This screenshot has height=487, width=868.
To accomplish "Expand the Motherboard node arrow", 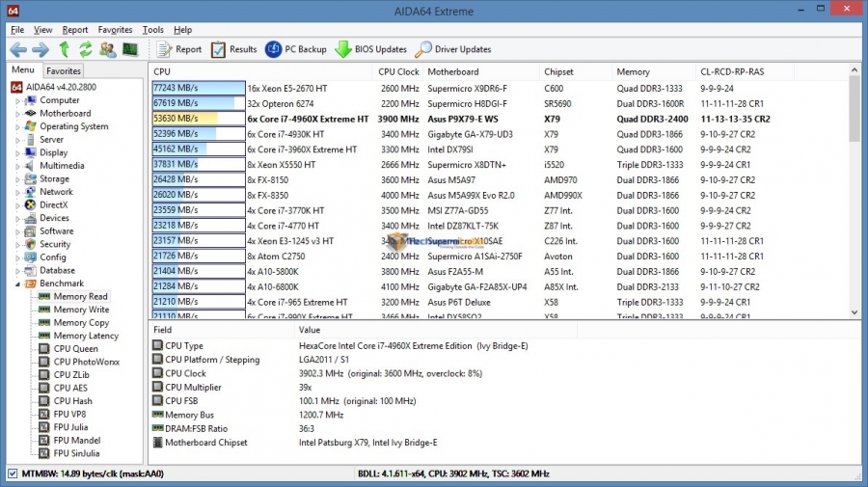I will tap(17, 114).
